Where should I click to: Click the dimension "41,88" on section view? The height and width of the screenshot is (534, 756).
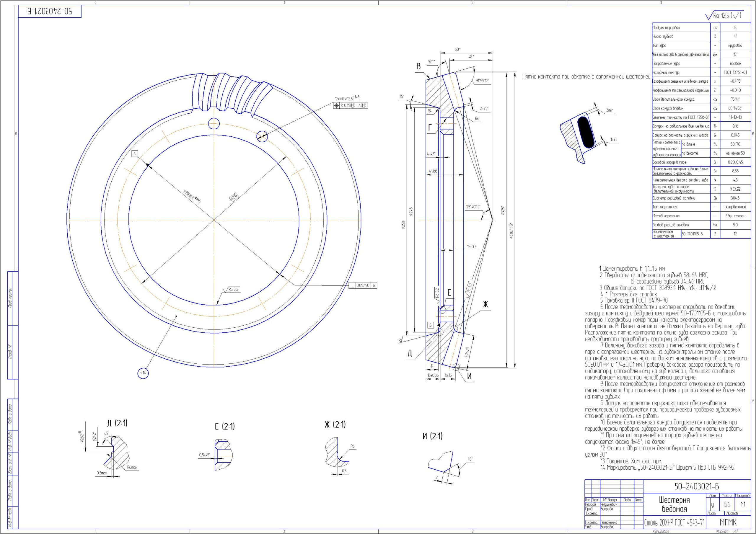coord(433,171)
